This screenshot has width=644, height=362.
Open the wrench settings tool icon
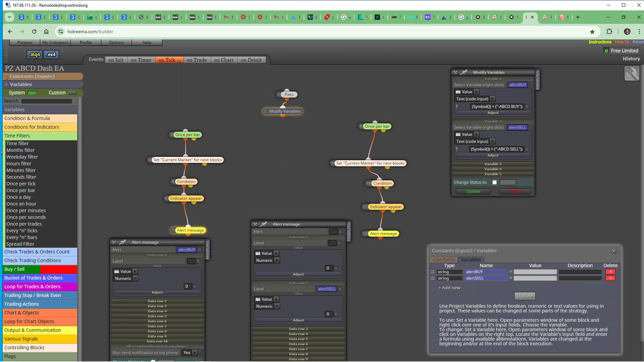(x=632, y=73)
